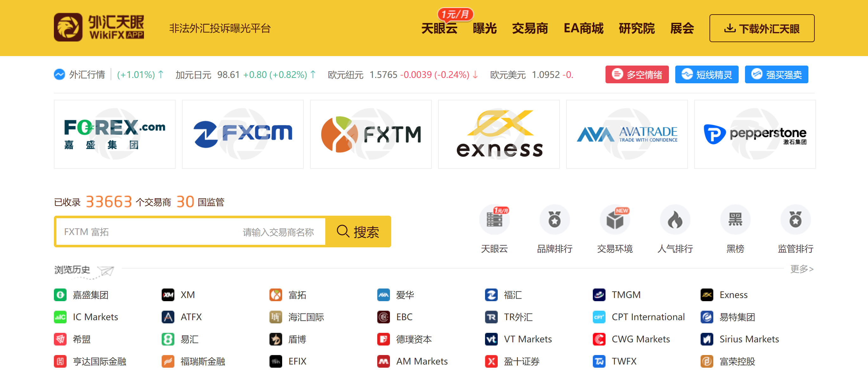
Task: Click the 富拓 broker icon
Action: (x=275, y=295)
